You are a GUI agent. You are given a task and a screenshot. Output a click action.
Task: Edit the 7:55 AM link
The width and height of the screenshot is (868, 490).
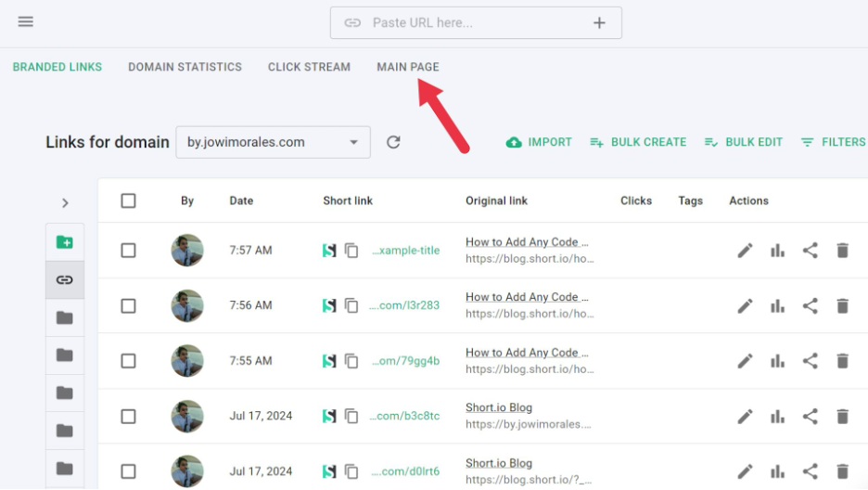pos(745,361)
